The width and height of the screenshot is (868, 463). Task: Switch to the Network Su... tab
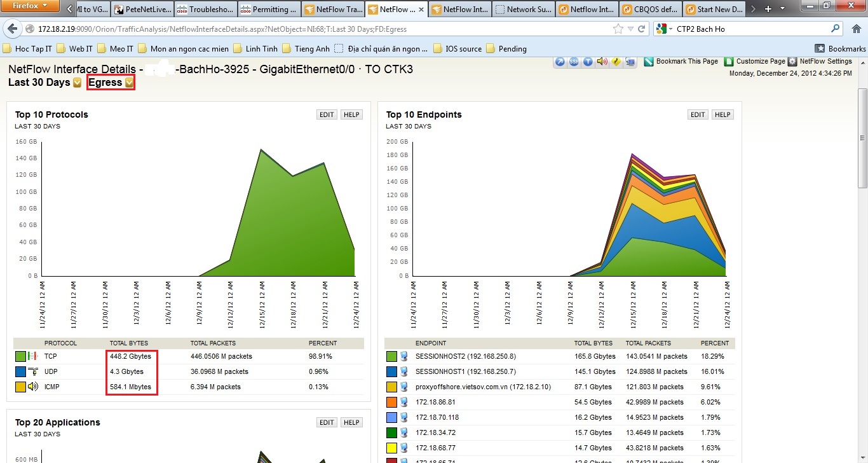coord(522,10)
